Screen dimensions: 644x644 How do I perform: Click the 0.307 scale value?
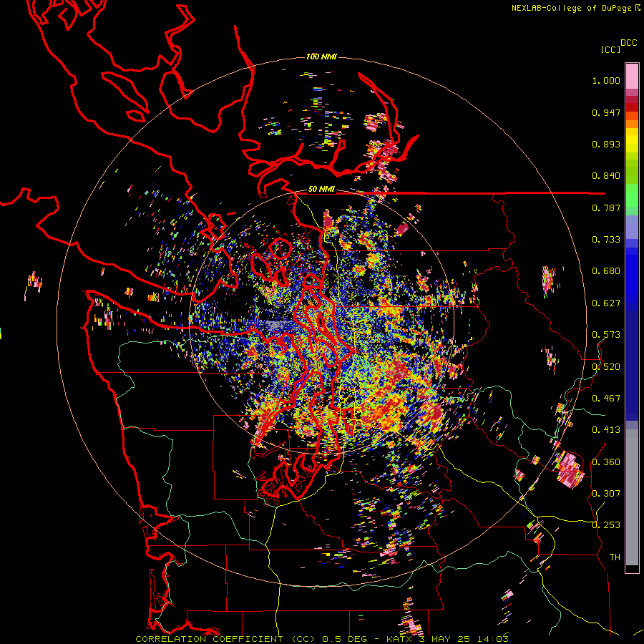point(606,494)
